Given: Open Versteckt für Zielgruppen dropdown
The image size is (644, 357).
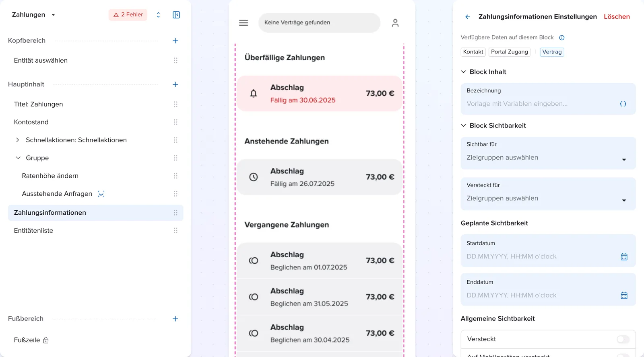Looking at the screenshot, I should (x=548, y=194).
